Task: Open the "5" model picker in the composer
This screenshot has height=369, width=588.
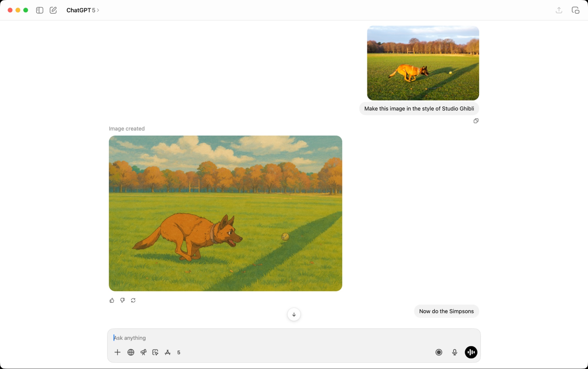Action: [x=179, y=352]
